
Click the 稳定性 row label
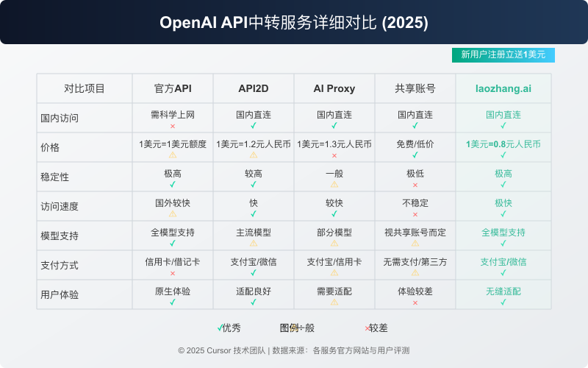(54, 177)
